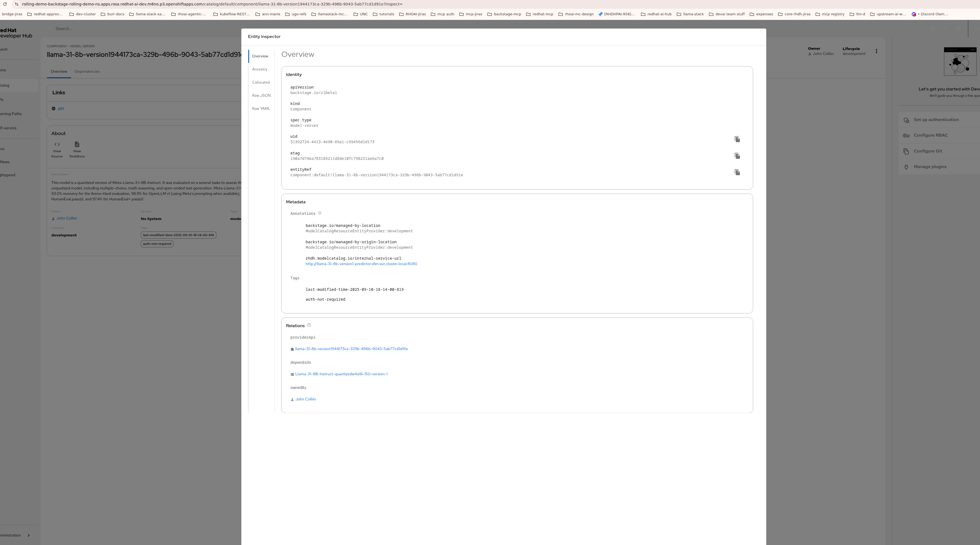The image size is (980, 545).
Task: Open the internal service URL link
Action: point(361,264)
